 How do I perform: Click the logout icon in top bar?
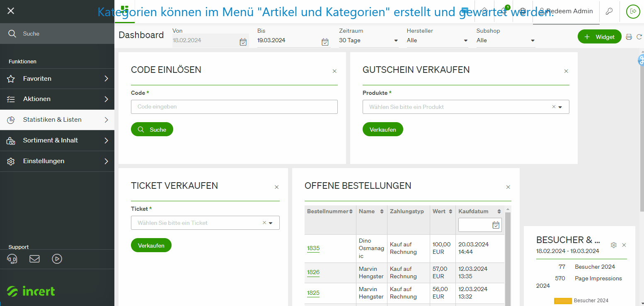pyautogui.click(x=633, y=11)
